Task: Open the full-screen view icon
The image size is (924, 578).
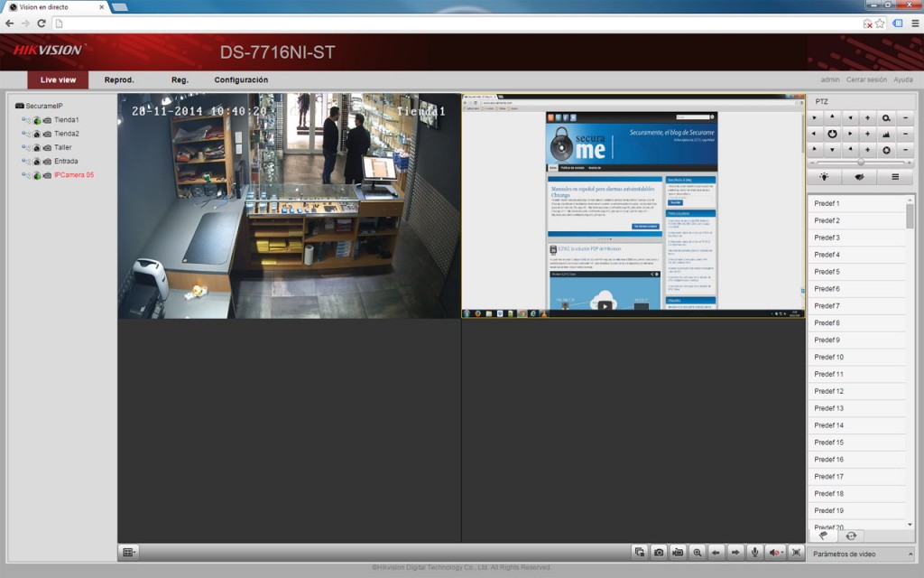Action: (x=796, y=552)
